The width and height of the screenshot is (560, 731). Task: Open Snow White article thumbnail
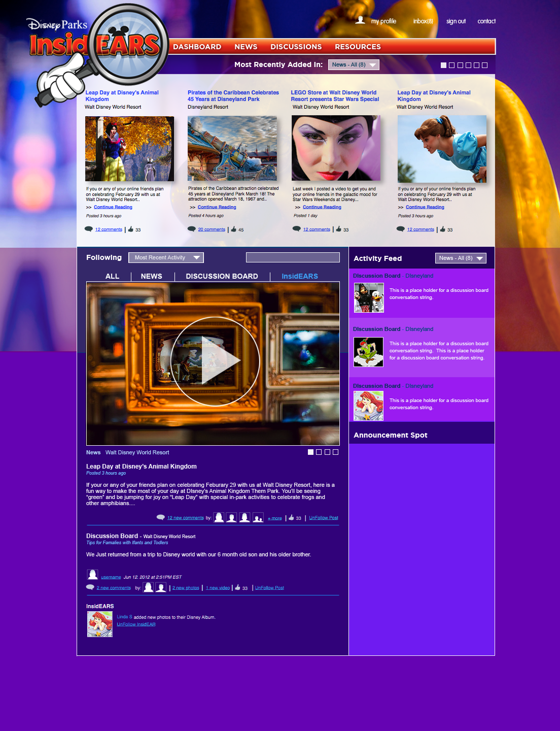(x=129, y=149)
